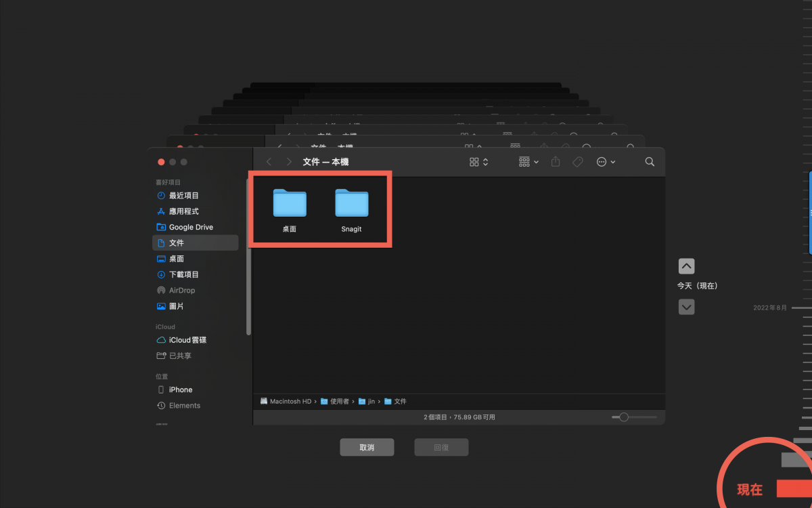Select 文件 in the sidebar
The height and width of the screenshot is (508, 812).
tap(196, 242)
